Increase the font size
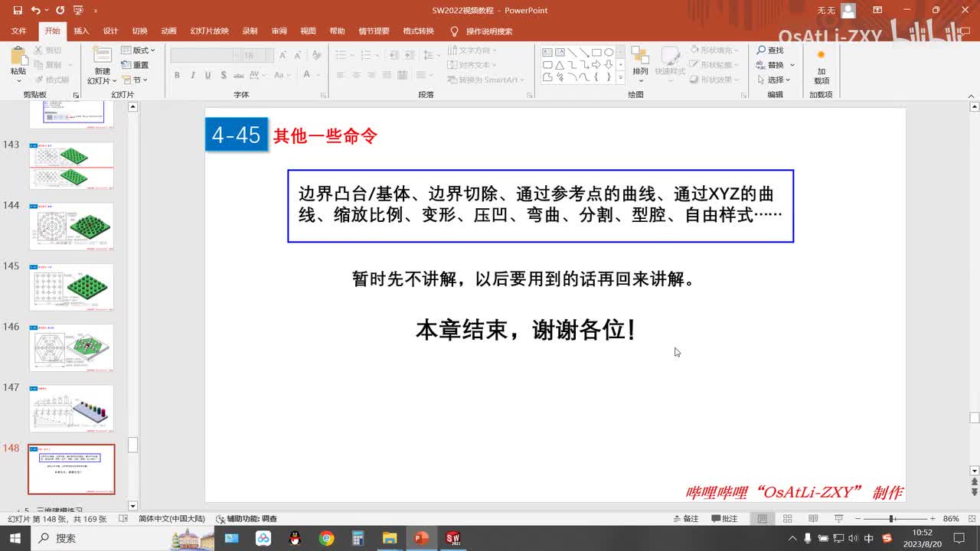The height and width of the screenshot is (551, 980). [283, 55]
